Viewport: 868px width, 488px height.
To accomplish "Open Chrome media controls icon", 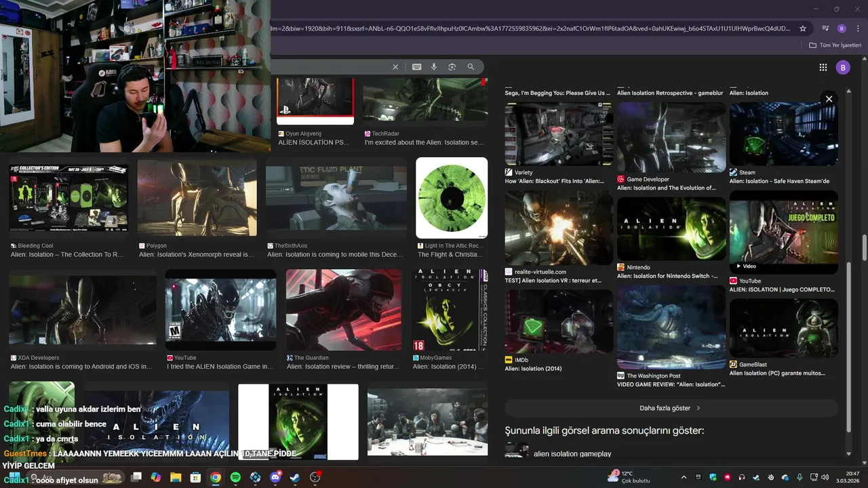I will click(825, 28).
